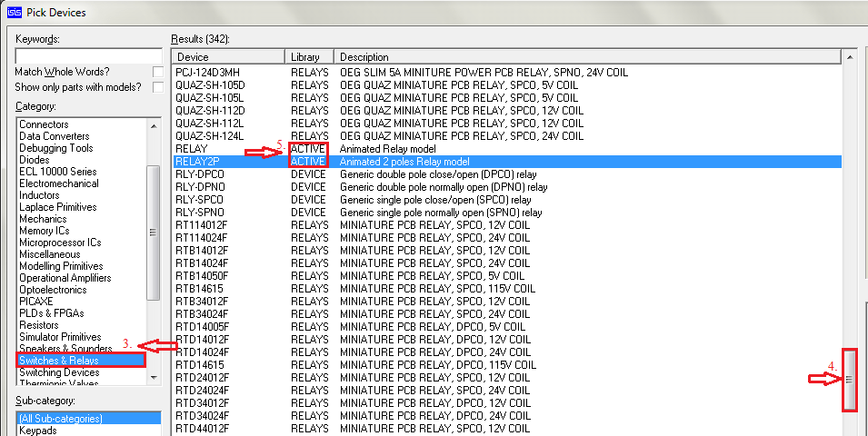Viewport: 868px width, 436px height.
Task: Choose Simulator Primitives category
Action: tap(60, 337)
